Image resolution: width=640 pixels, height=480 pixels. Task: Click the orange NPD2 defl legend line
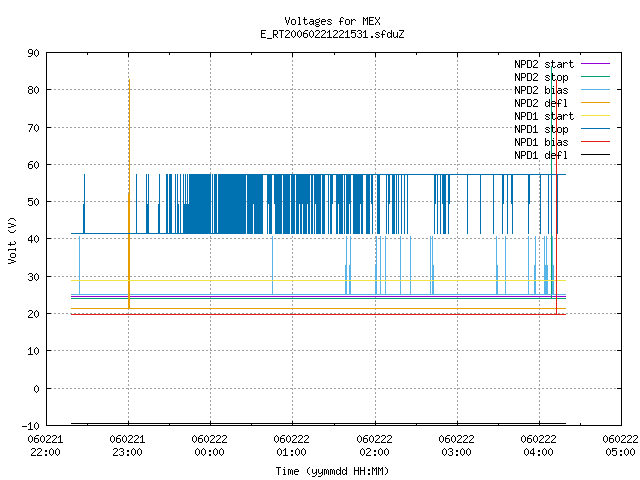click(595, 103)
